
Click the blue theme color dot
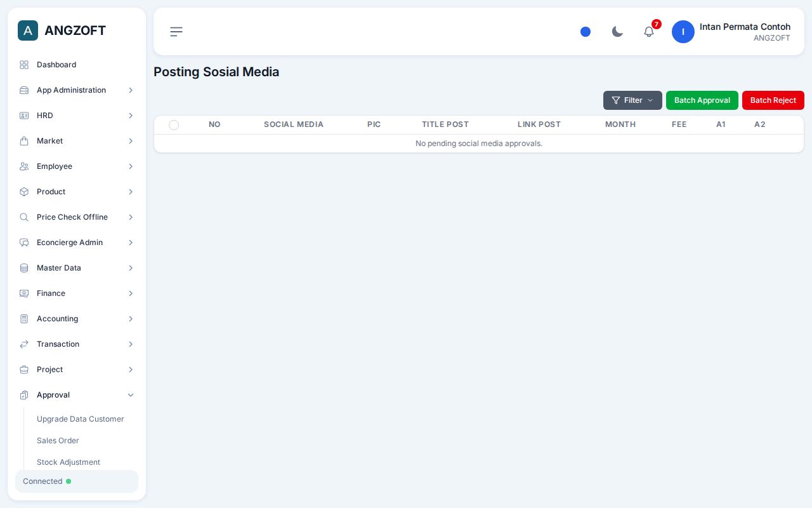tap(586, 32)
